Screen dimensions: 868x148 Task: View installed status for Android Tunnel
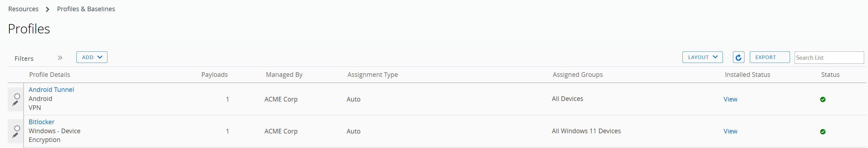730,99
